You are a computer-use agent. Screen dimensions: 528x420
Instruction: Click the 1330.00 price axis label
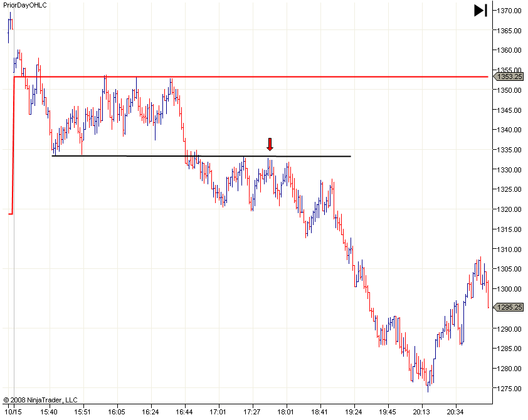pyautogui.click(x=509, y=170)
